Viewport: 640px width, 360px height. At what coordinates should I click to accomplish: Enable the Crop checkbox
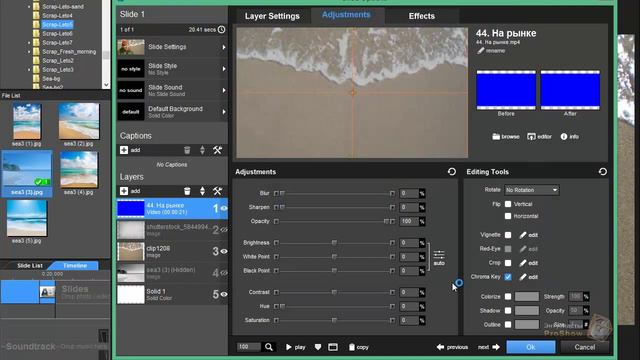tap(508, 263)
